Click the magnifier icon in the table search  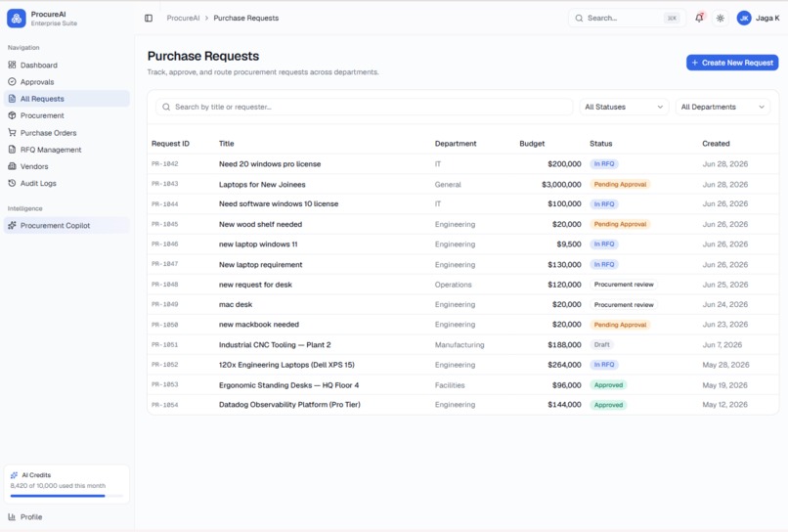(166, 107)
